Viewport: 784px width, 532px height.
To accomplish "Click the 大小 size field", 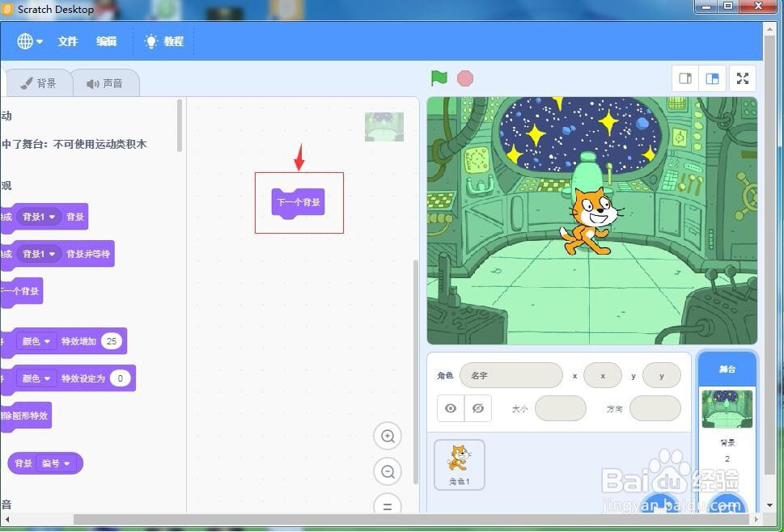I will (561, 408).
